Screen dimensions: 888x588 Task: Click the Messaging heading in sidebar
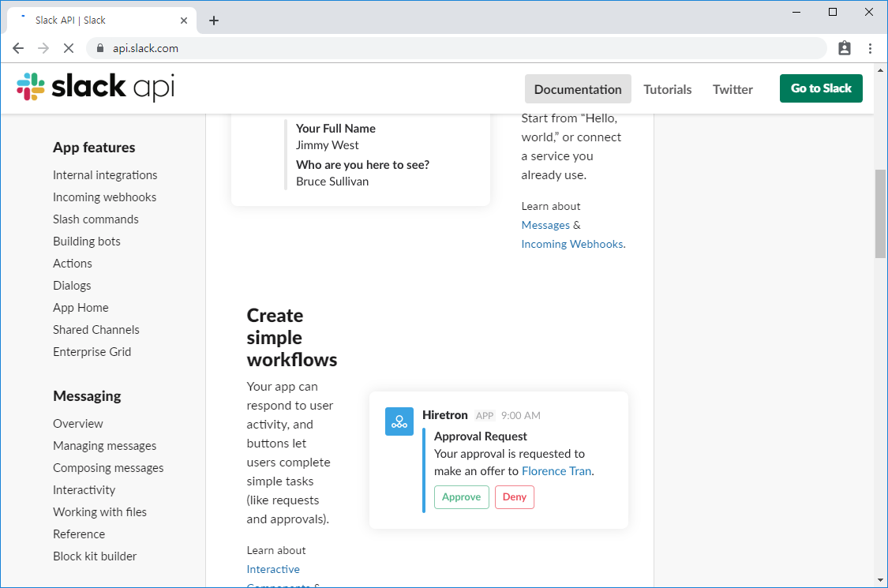[87, 396]
